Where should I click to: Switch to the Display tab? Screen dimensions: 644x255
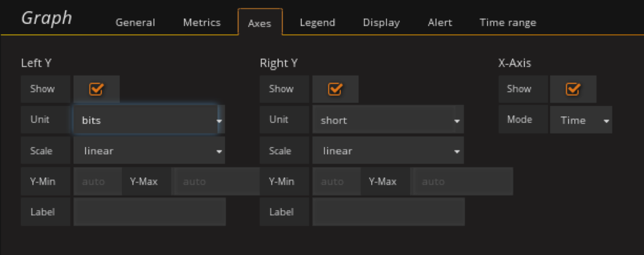coord(381,23)
